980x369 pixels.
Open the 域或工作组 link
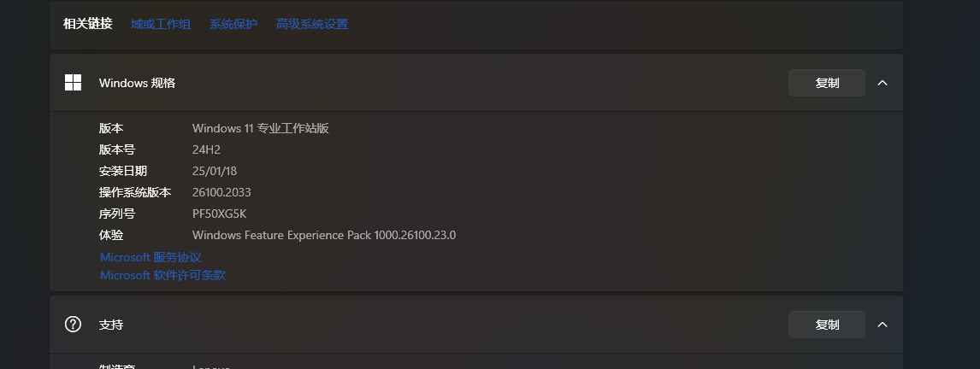coord(161,25)
